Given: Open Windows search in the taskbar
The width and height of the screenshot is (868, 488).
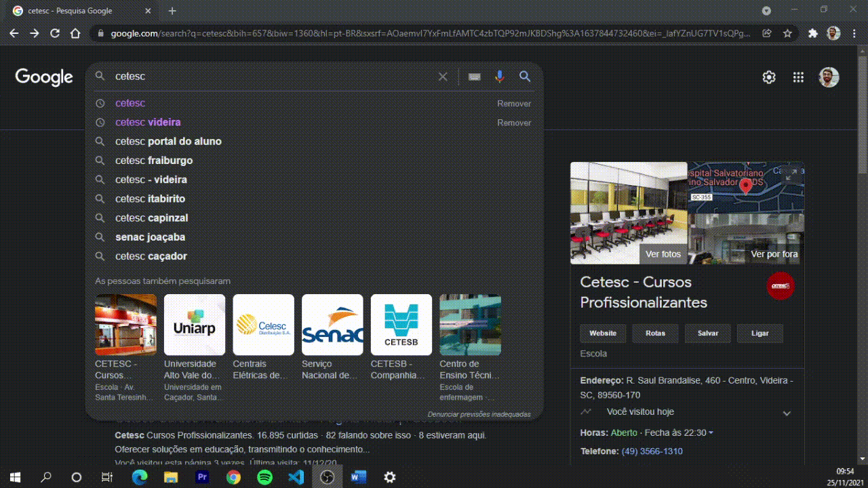Looking at the screenshot, I should (46, 477).
